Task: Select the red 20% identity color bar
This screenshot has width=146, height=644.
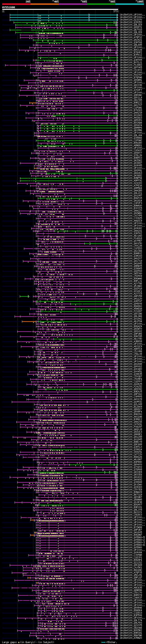Action: pos(16,4)
